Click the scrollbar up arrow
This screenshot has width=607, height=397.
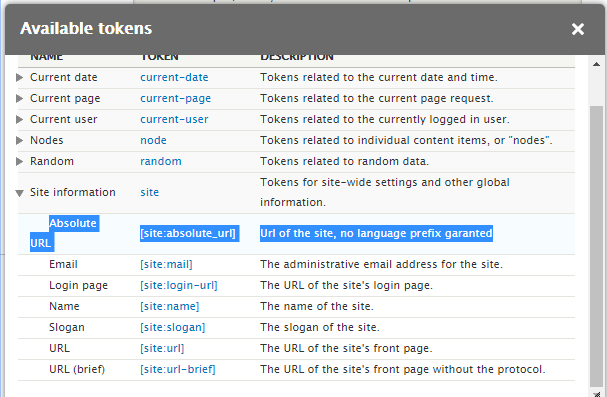596,64
